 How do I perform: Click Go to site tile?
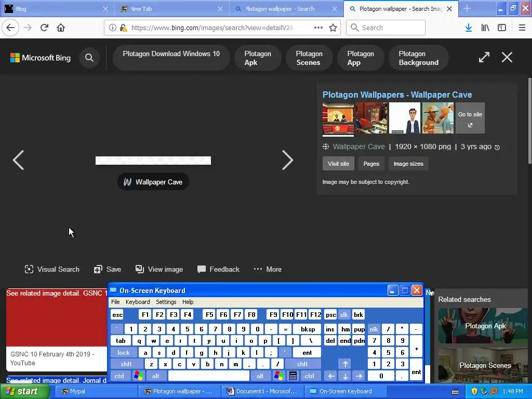470,118
